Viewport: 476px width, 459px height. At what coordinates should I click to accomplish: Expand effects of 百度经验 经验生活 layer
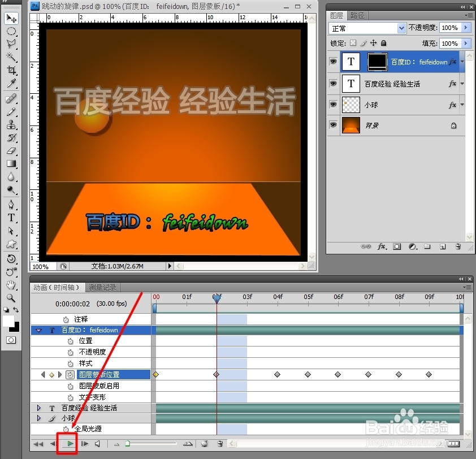click(462, 84)
